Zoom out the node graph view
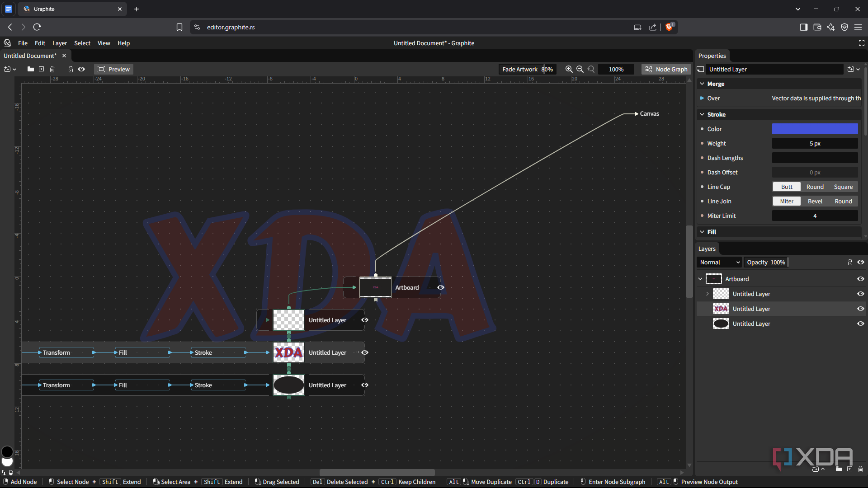The image size is (868, 488). pyautogui.click(x=580, y=69)
